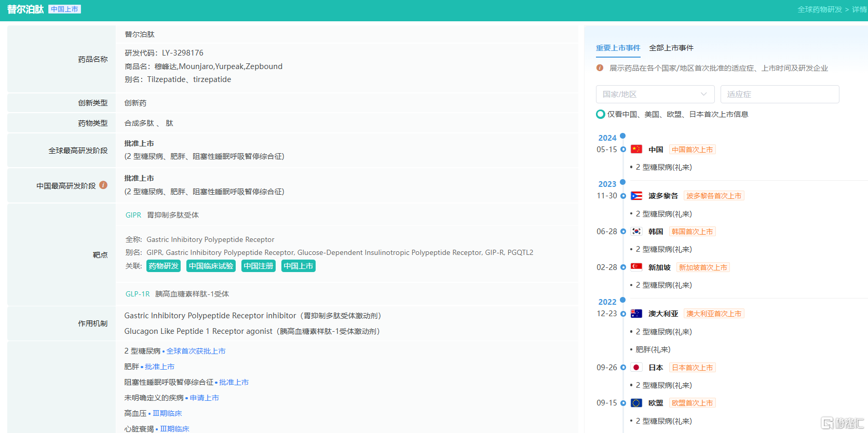Viewport: 868px width, 433px height.
Task: Click the info icon beside 中国最高研发阶段
Action: point(103,185)
